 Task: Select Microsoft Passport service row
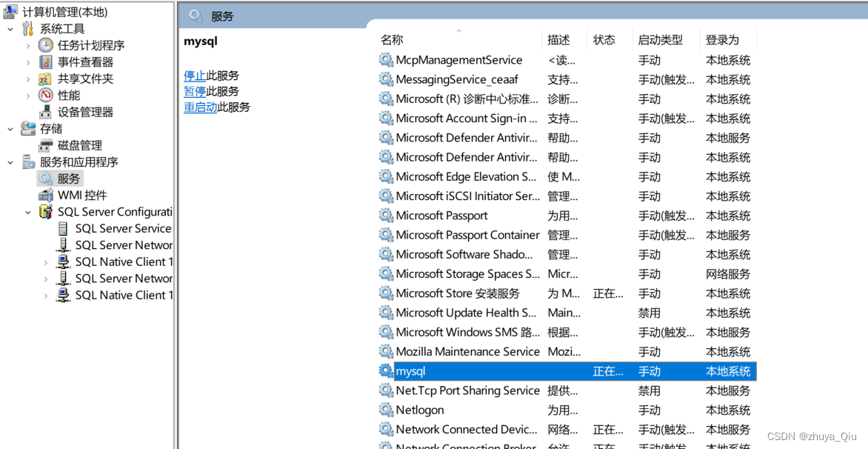click(567, 216)
